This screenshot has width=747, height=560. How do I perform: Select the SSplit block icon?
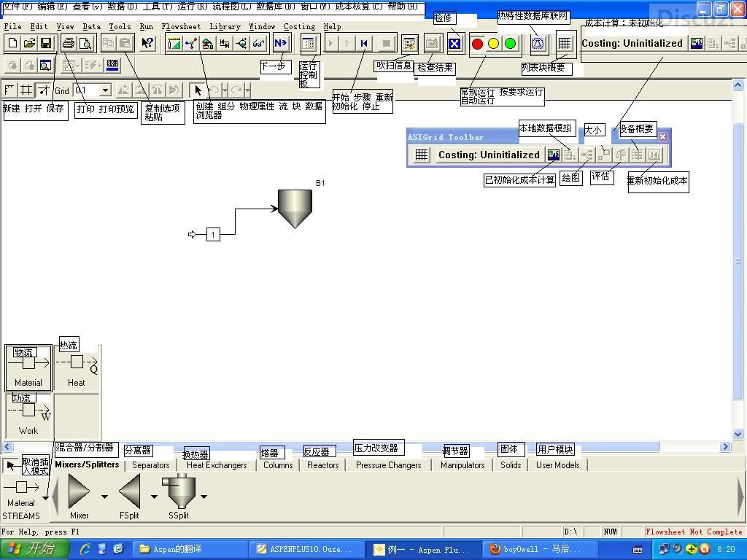(179, 491)
